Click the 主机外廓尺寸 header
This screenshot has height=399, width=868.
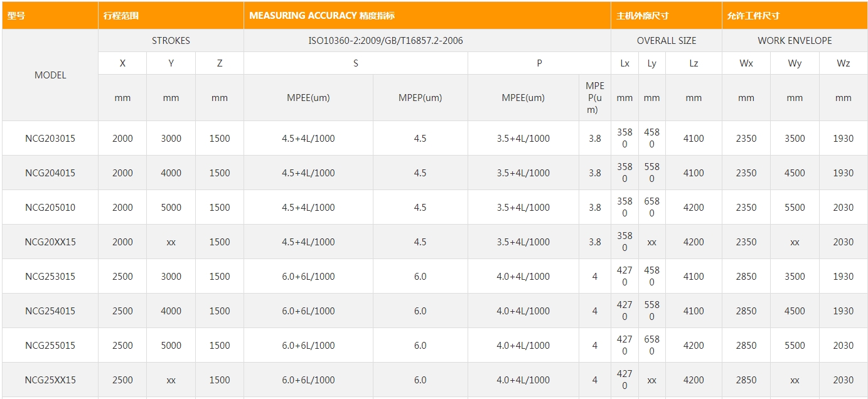[643, 16]
